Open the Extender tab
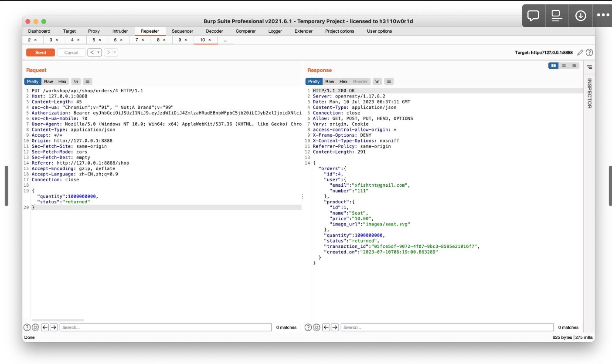This screenshot has width=612, height=364. (x=303, y=31)
